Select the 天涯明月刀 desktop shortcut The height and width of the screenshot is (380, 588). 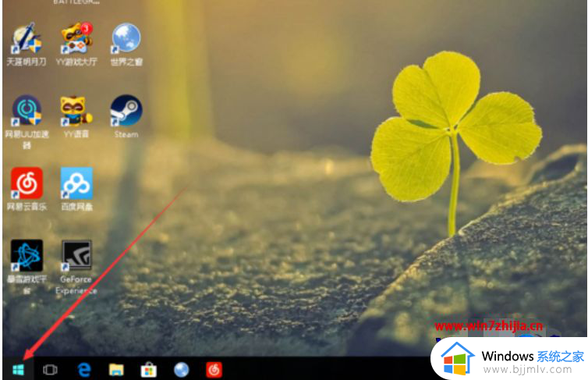(x=27, y=44)
